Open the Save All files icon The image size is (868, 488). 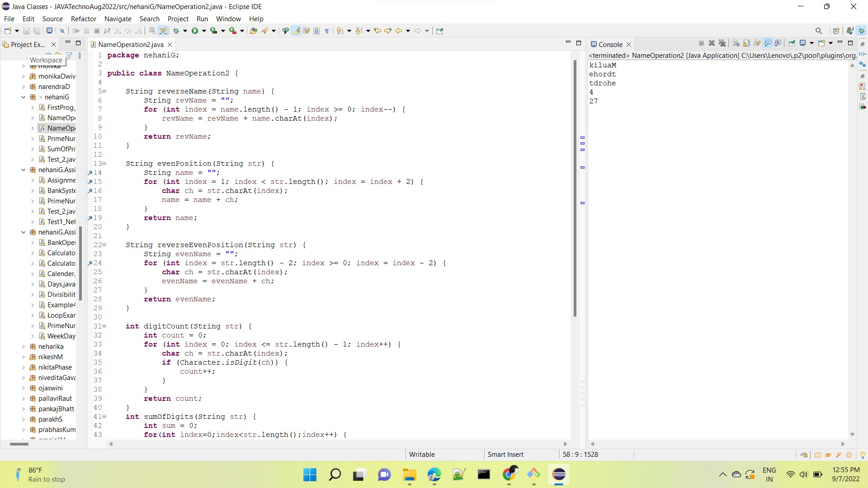point(37,31)
